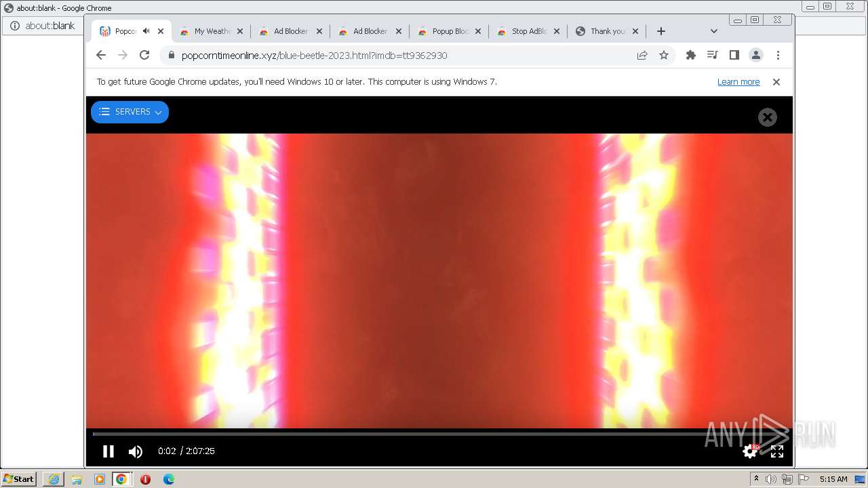Open Learn more link

738,82
